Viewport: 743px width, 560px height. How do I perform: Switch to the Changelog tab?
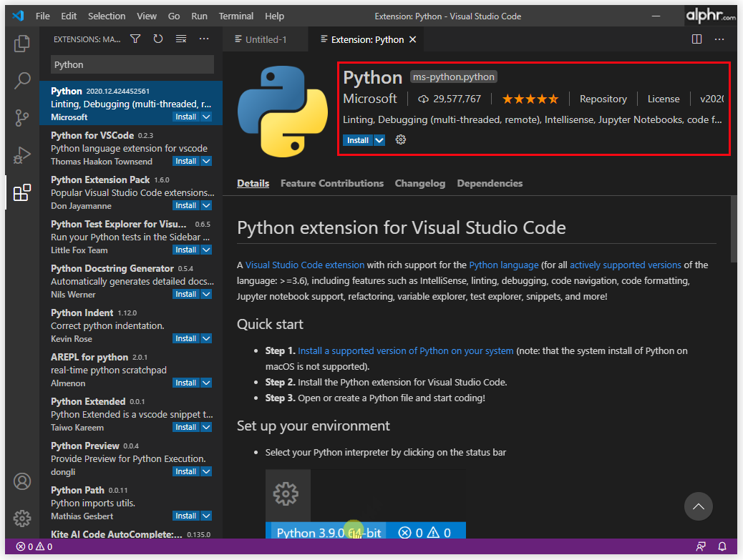[x=420, y=183]
